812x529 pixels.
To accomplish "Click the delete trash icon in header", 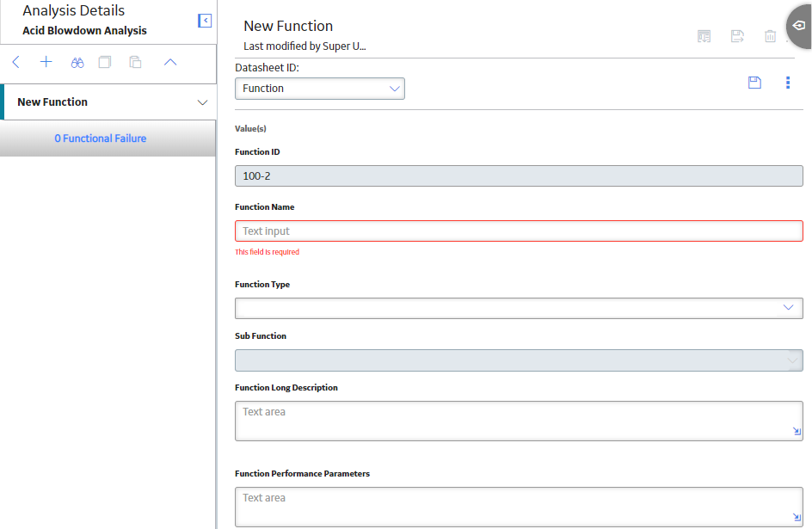I will coord(770,36).
